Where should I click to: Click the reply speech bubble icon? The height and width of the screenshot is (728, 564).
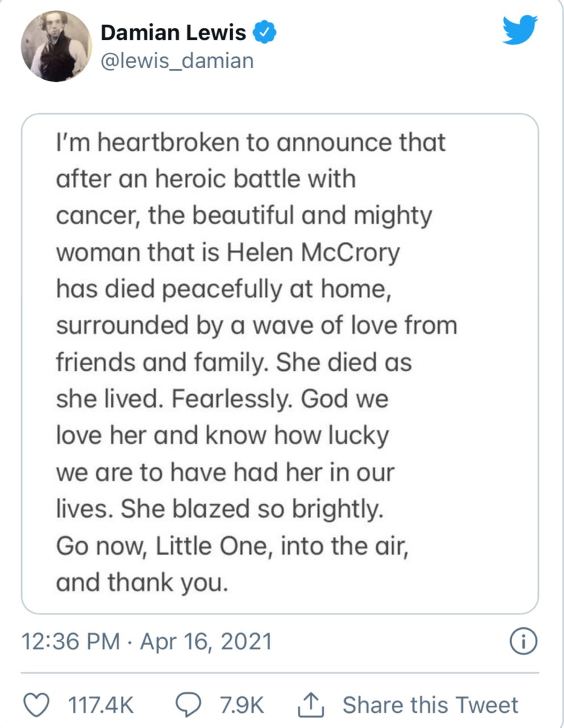[x=188, y=705]
